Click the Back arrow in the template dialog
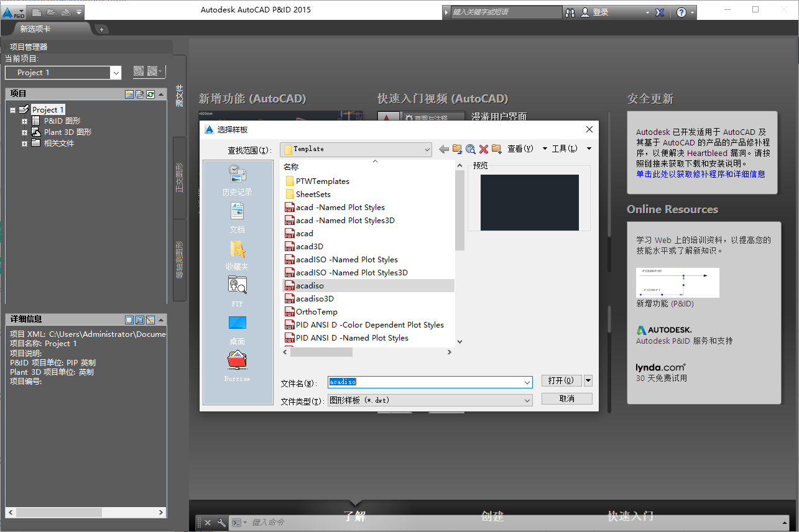Viewport: 799px width, 532px height. tap(444, 149)
